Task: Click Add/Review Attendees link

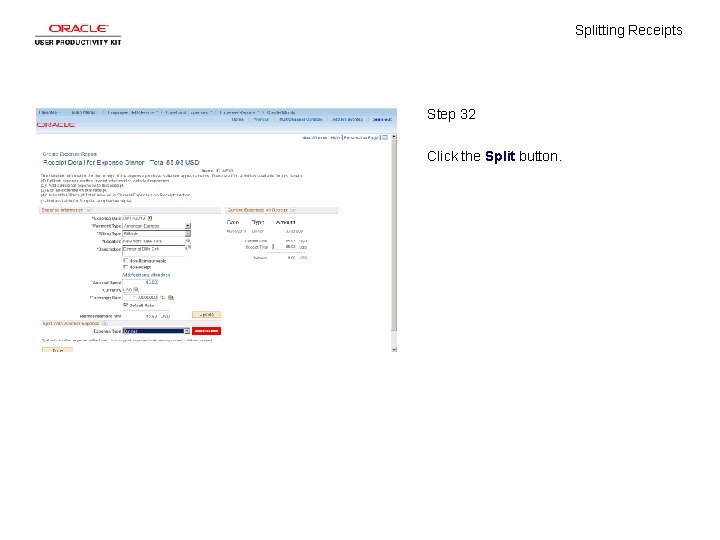Action: 146,275
